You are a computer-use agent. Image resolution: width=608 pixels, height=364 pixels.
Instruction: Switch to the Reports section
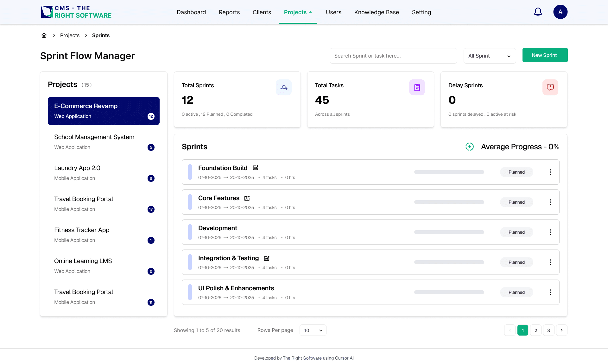[x=229, y=12]
